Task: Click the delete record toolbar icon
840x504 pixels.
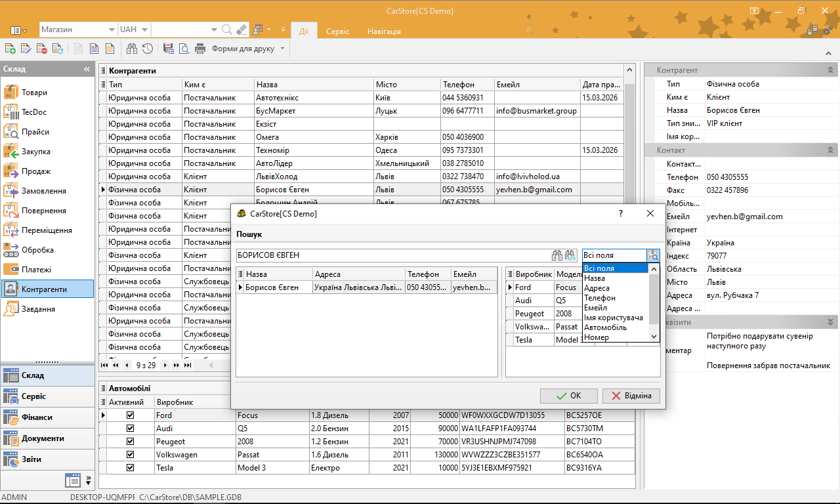Action: click(41, 48)
